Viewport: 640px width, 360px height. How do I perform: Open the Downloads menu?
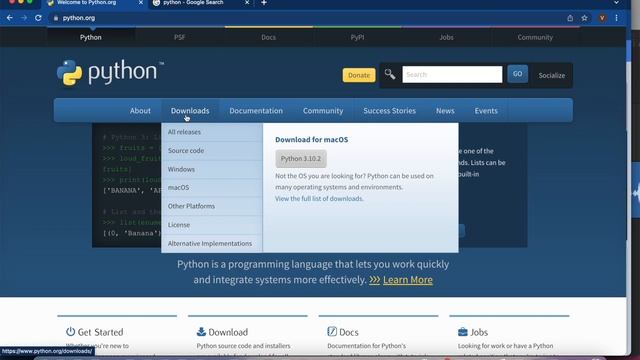point(190,111)
